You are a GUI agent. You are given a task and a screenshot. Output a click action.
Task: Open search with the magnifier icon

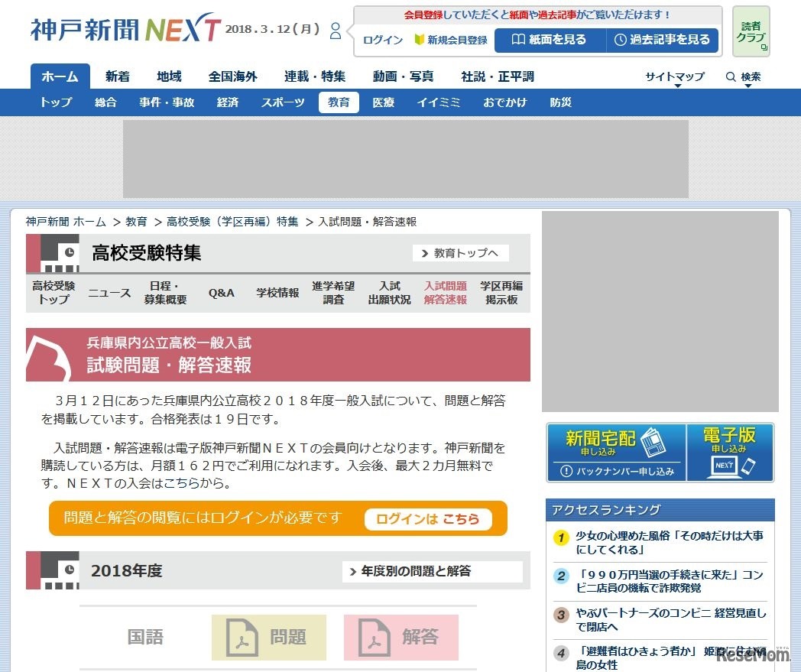(731, 76)
